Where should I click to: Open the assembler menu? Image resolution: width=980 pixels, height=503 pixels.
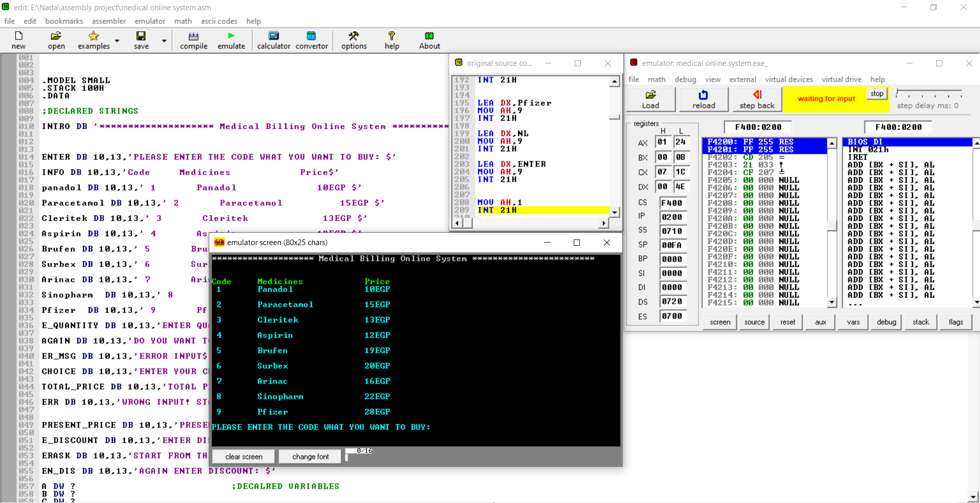pos(109,21)
